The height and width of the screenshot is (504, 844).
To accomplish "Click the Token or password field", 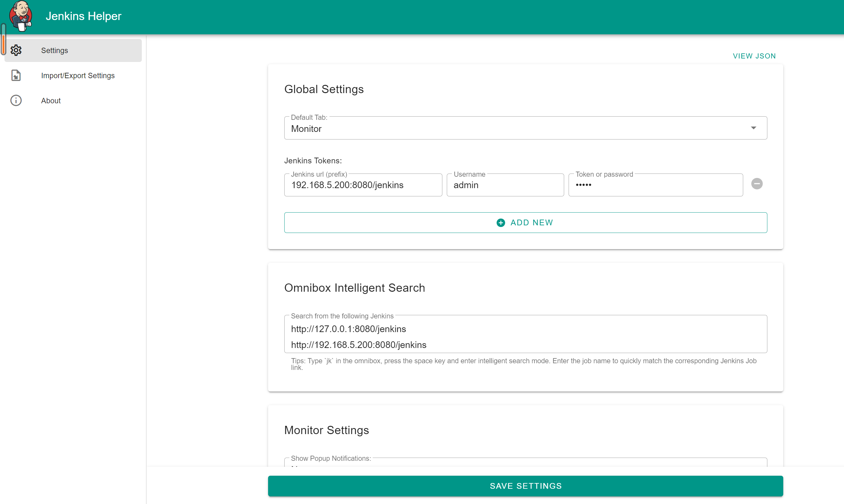I will [655, 185].
